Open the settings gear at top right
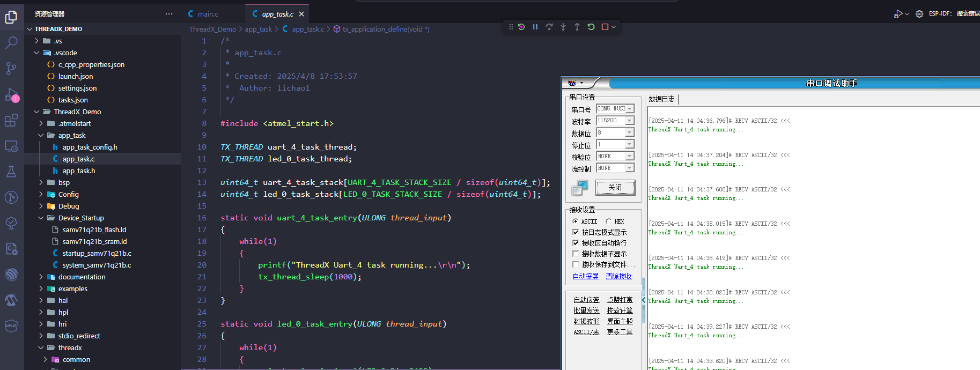 pos(919,14)
